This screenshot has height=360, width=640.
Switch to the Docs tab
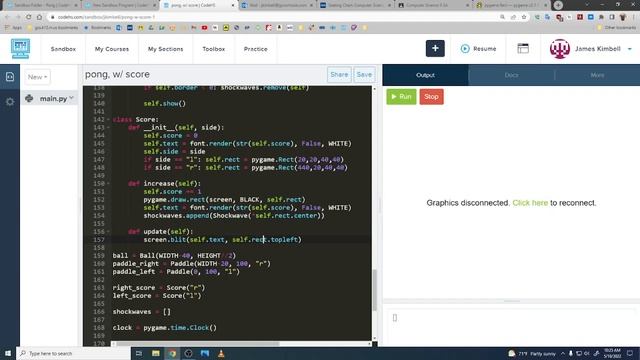tap(511, 75)
